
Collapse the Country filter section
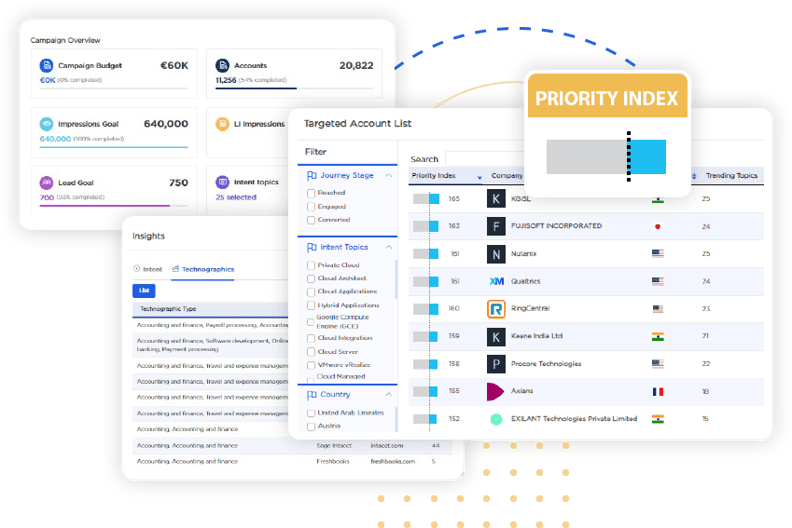pos(389,395)
